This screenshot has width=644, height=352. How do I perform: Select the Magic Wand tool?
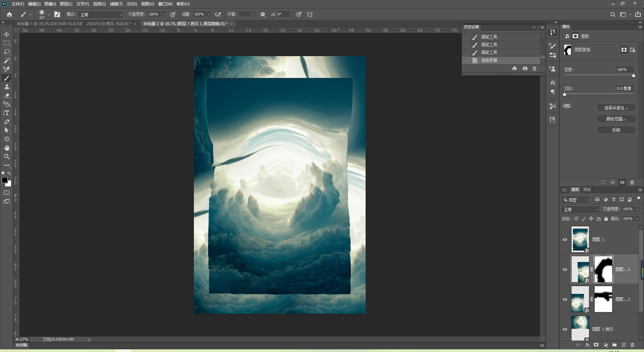coord(7,60)
